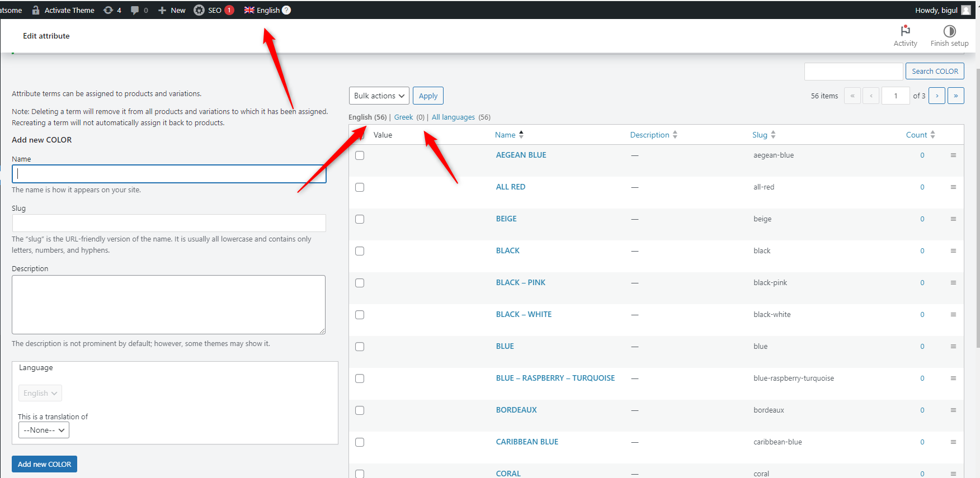Screen dimensions: 980x478
Task: Click the Description textarea
Action: (168, 305)
